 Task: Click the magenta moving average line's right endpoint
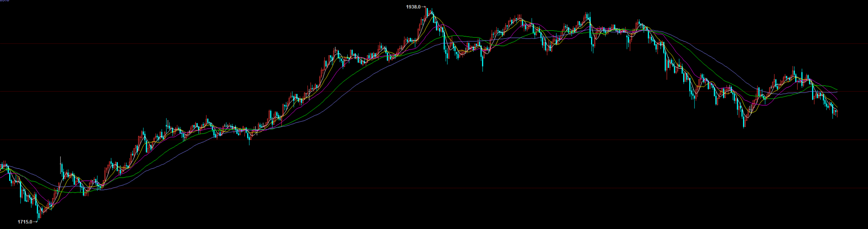pyautogui.click(x=837, y=100)
